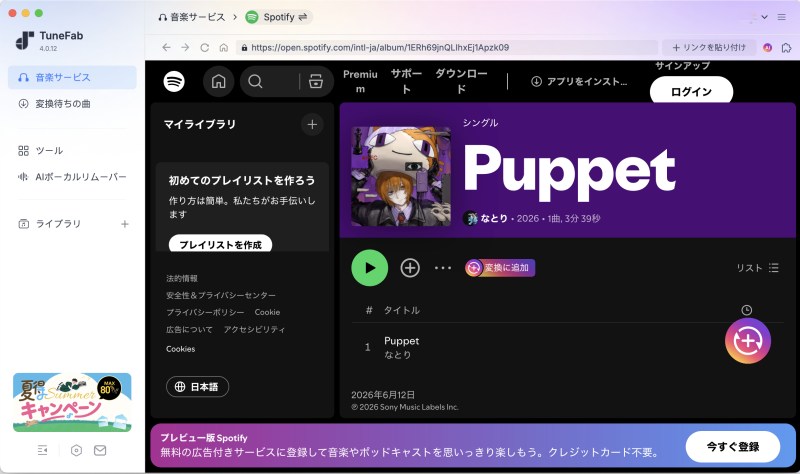Open the extensions puzzle icon
800x474 pixels.
pyautogui.click(x=786, y=47)
